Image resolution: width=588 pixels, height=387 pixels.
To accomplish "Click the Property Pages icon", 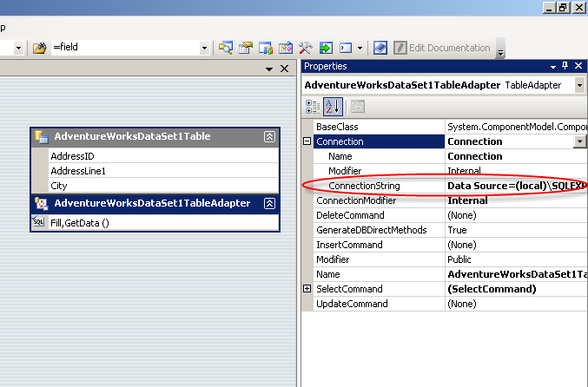I will [x=358, y=107].
